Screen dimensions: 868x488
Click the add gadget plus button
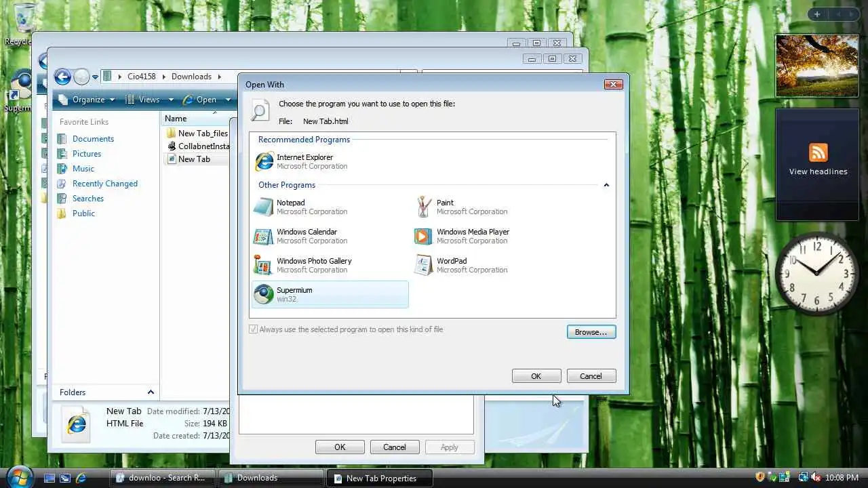click(817, 14)
